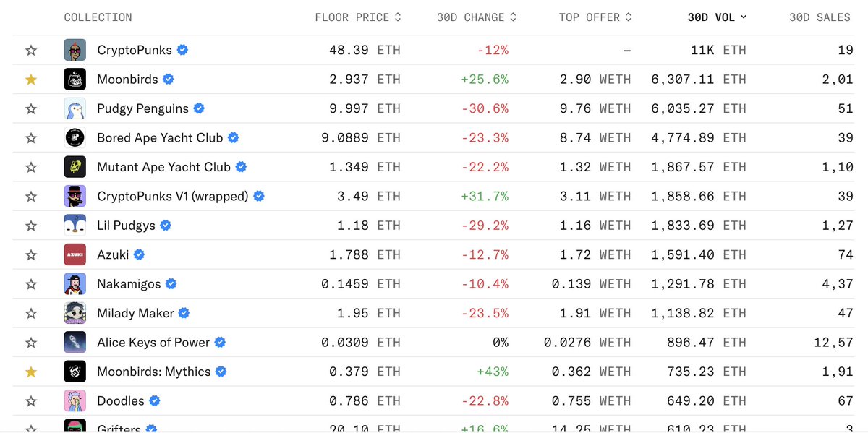Click the Alice Keys of Power icon

coord(75,343)
